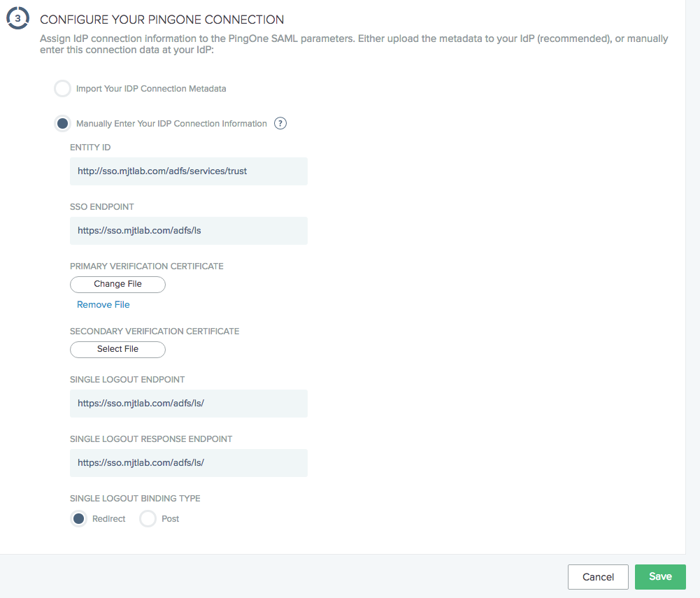
Task: Click the Single Logout Binding Type label
Action: point(134,498)
